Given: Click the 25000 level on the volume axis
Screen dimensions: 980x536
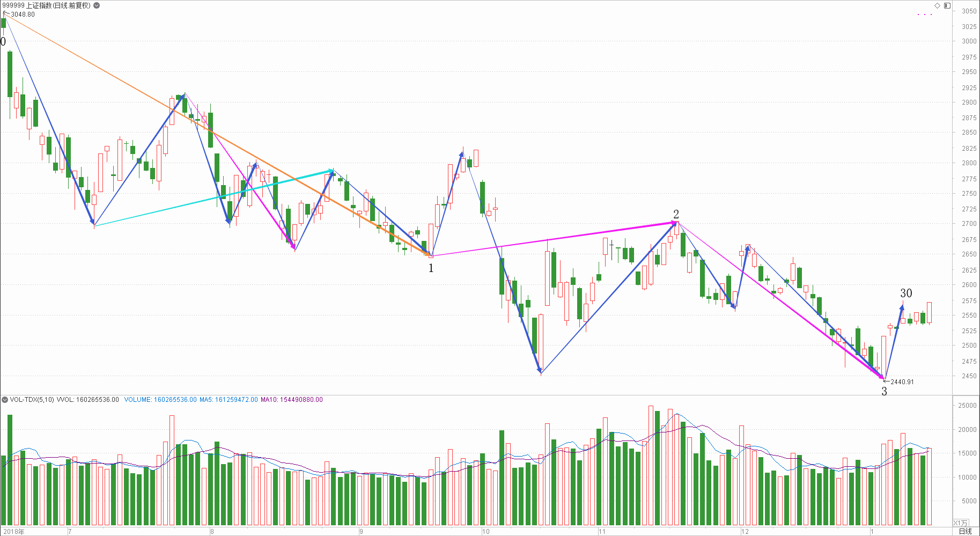Looking at the screenshot, I should click(967, 406).
